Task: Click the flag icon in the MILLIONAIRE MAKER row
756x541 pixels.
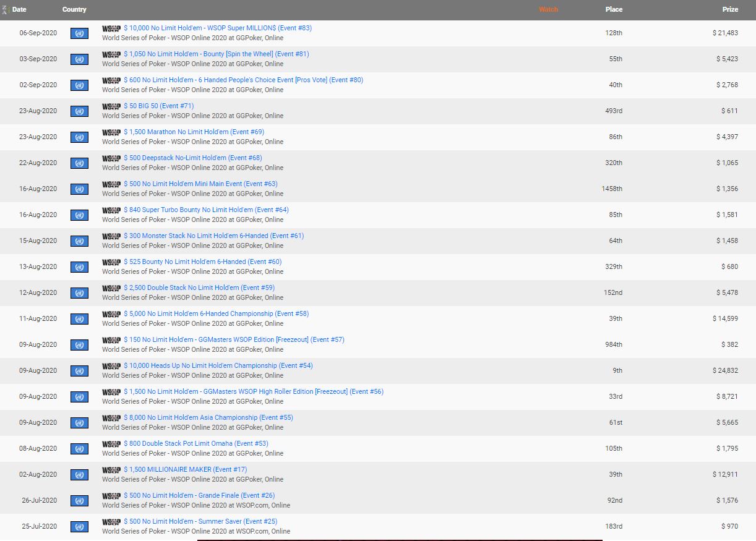Action: 79,475
